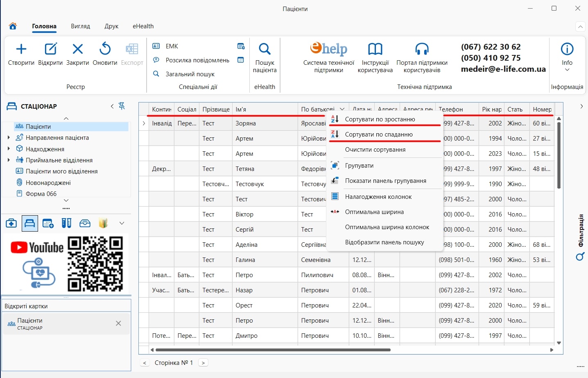Image resolution: width=588 pixels, height=378 pixels.
Task: Expand Направлення пацієнта tree node
Action: click(9, 138)
